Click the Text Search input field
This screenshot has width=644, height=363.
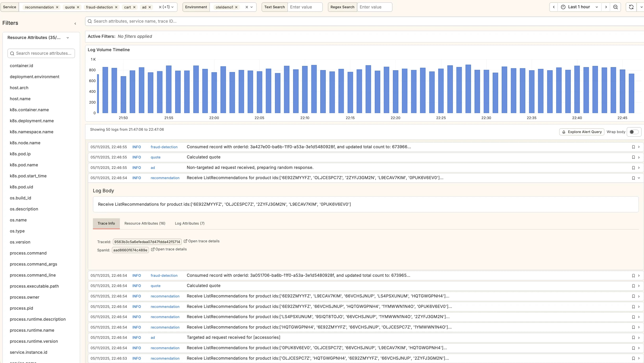305,7
